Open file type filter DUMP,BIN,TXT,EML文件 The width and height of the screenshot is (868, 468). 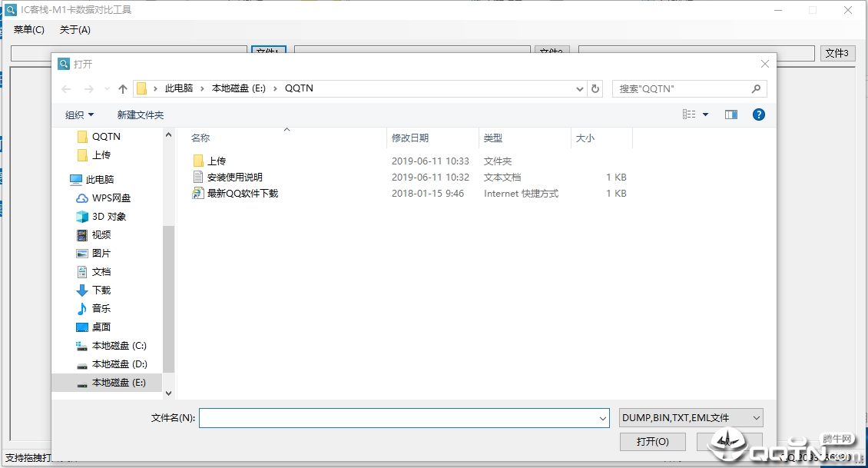click(x=691, y=418)
